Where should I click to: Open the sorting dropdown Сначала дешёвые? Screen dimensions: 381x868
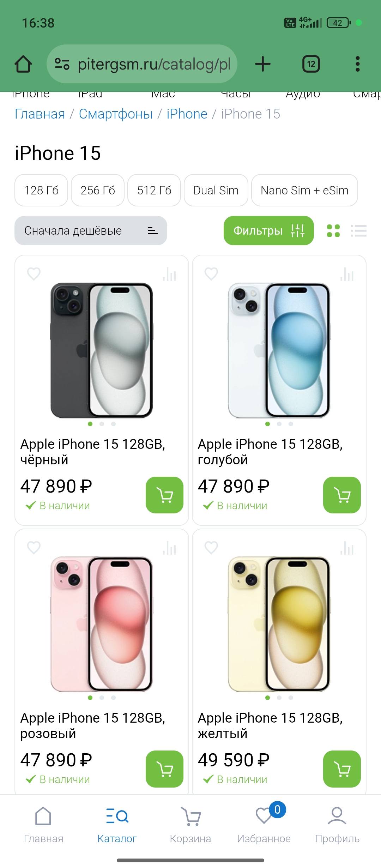pos(91,231)
